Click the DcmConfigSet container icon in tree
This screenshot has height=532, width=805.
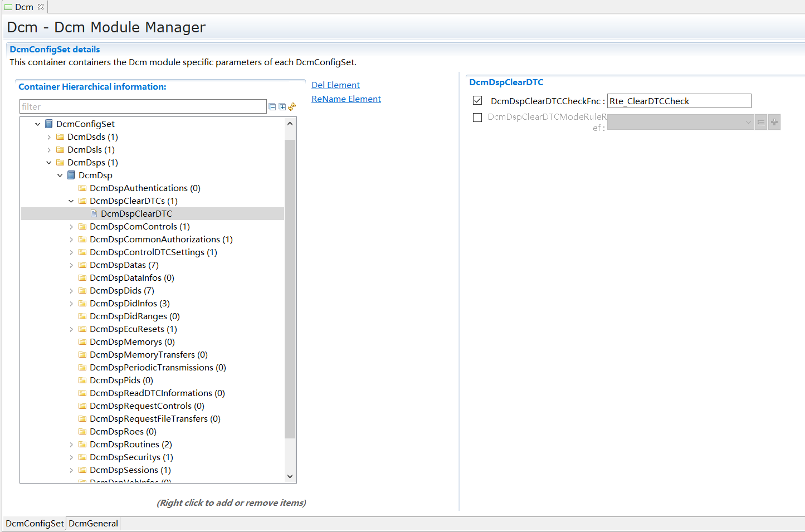point(49,124)
